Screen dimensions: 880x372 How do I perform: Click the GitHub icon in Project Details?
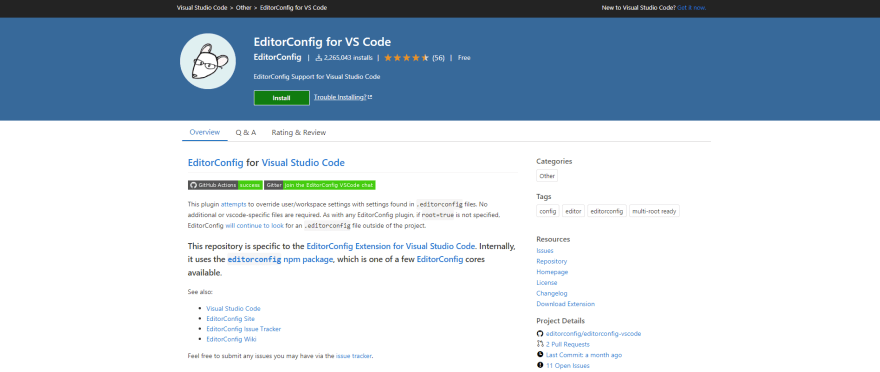[x=540, y=333]
